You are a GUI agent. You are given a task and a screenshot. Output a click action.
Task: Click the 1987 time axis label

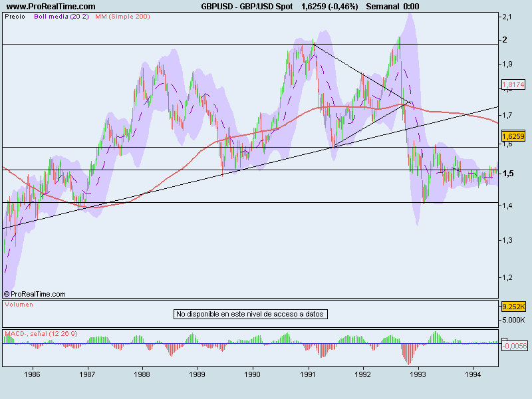tap(87, 374)
